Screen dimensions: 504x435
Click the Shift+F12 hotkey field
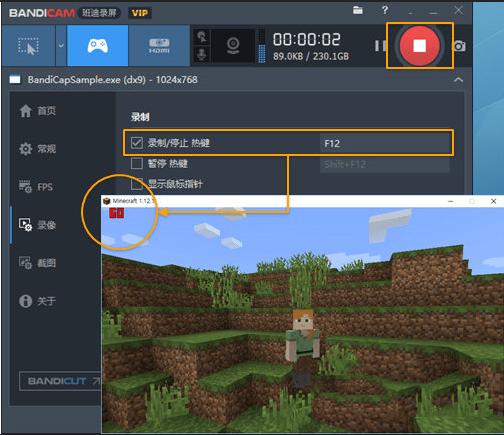(x=384, y=164)
